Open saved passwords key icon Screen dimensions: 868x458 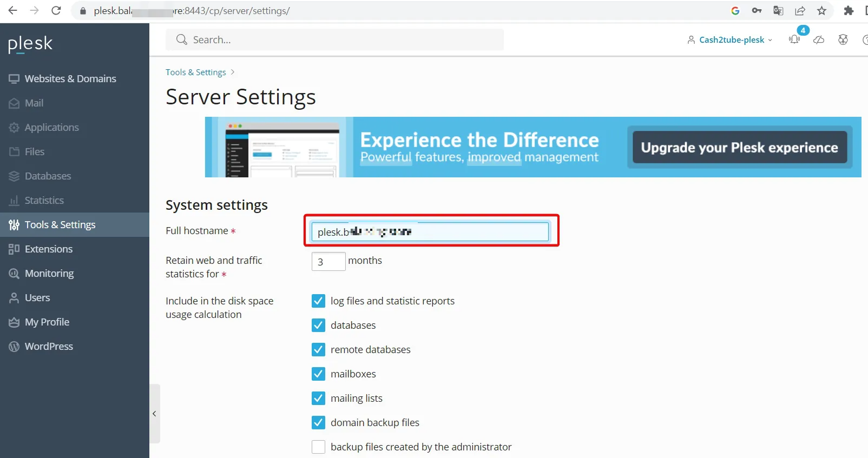[x=757, y=11]
